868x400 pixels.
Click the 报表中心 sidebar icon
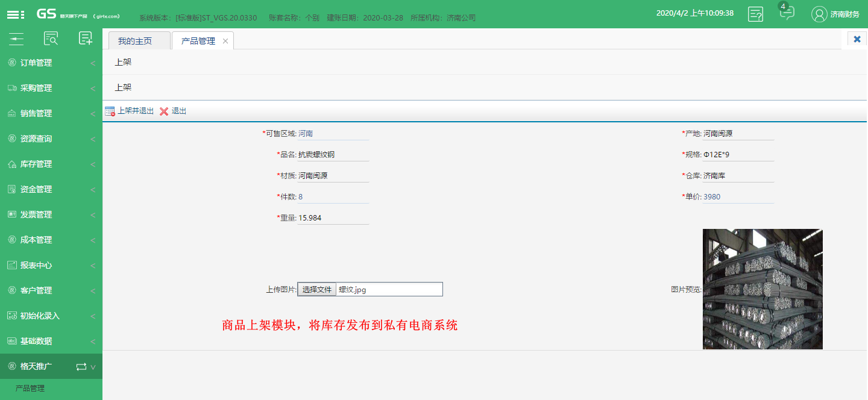pyautogui.click(x=12, y=265)
